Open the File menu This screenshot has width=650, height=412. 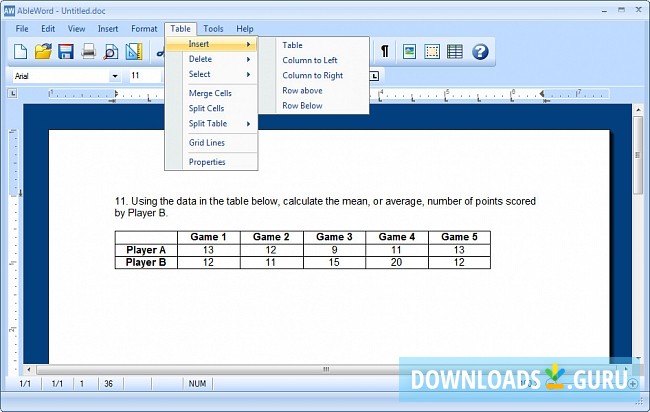22,29
